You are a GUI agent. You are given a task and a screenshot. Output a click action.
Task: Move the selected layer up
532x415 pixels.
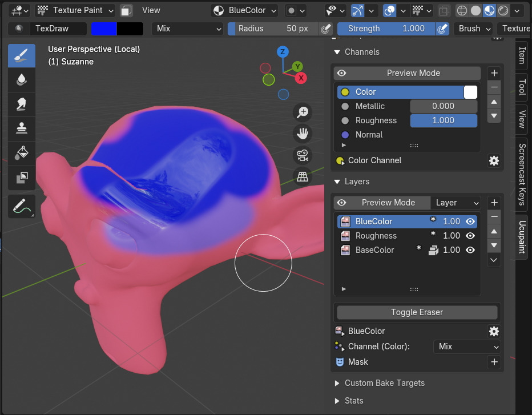pos(494,231)
